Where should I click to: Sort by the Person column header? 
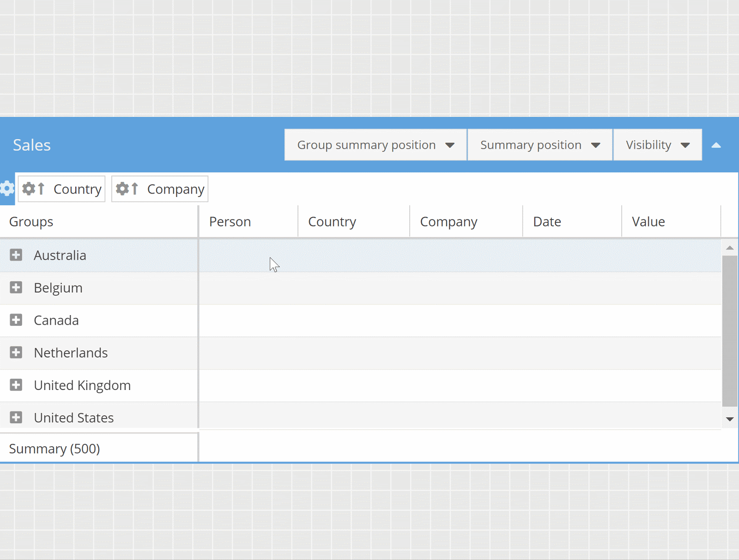click(248, 221)
